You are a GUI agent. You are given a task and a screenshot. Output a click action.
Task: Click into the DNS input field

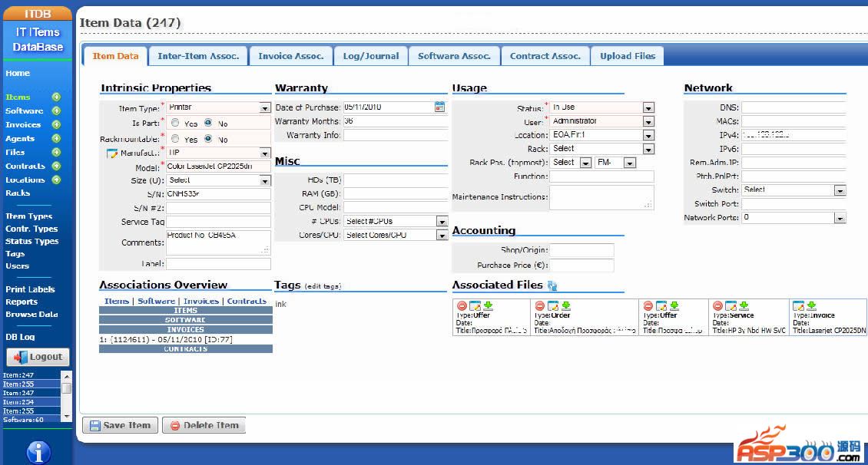pyautogui.click(x=793, y=108)
